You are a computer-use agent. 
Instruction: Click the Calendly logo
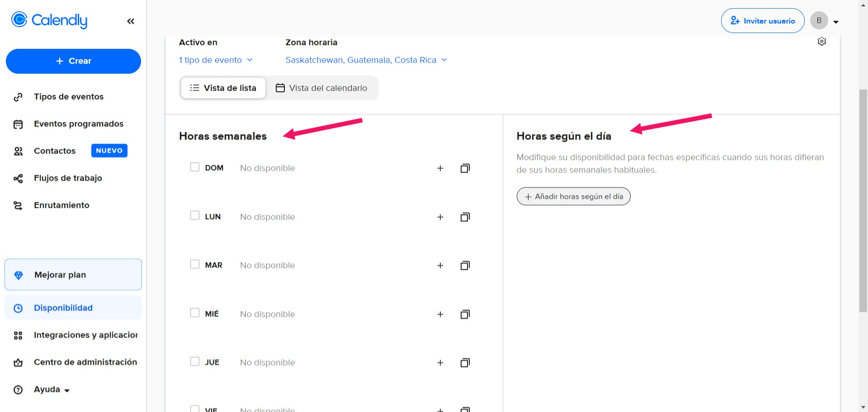pyautogui.click(x=49, y=20)
